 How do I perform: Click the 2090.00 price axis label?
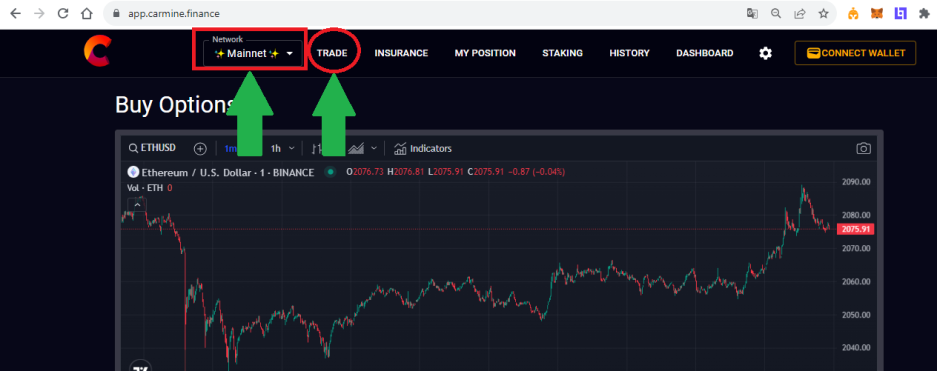[x=856, y=182]
